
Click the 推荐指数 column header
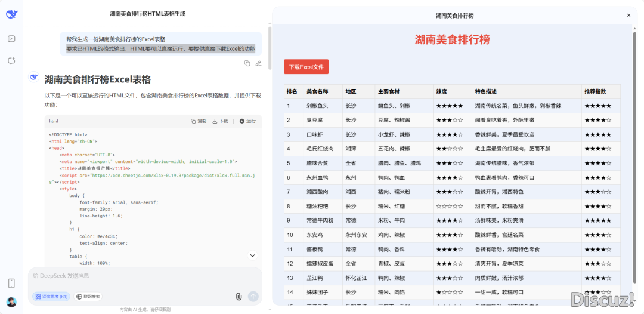(601, 91)
